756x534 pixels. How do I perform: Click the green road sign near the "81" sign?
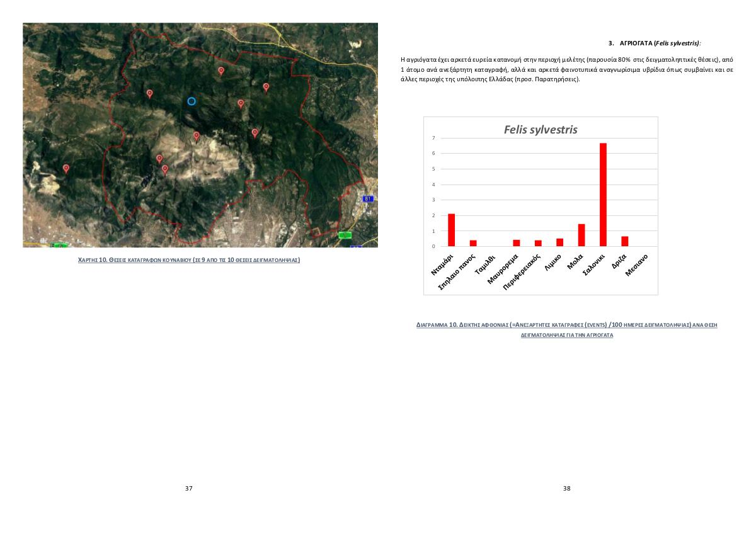tap(345, 235)
